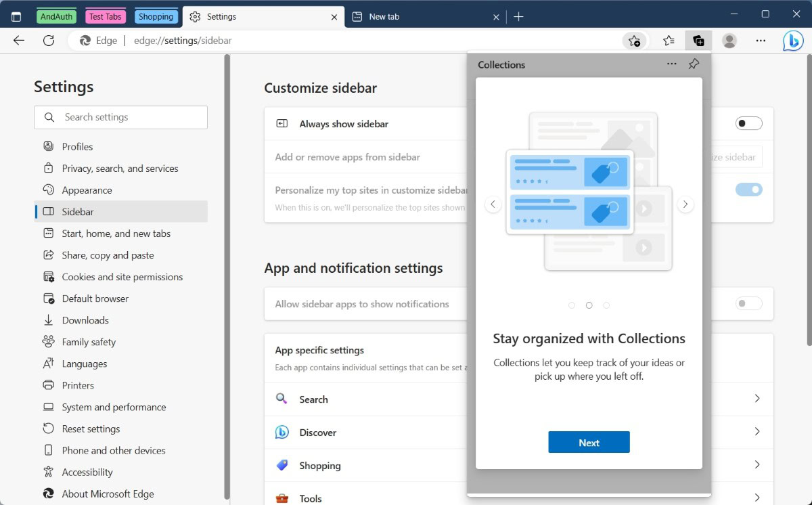Pin the Collections pane

point(694,64)
